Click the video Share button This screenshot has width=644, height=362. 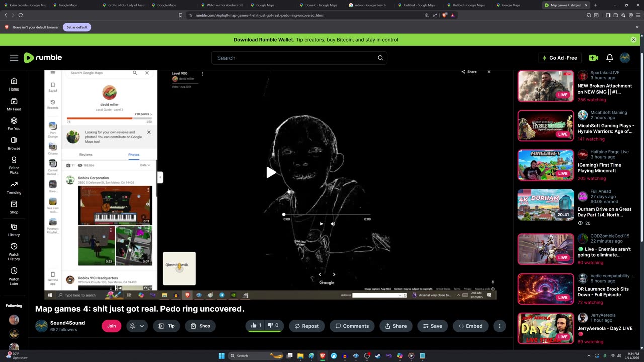click(395, 326)
